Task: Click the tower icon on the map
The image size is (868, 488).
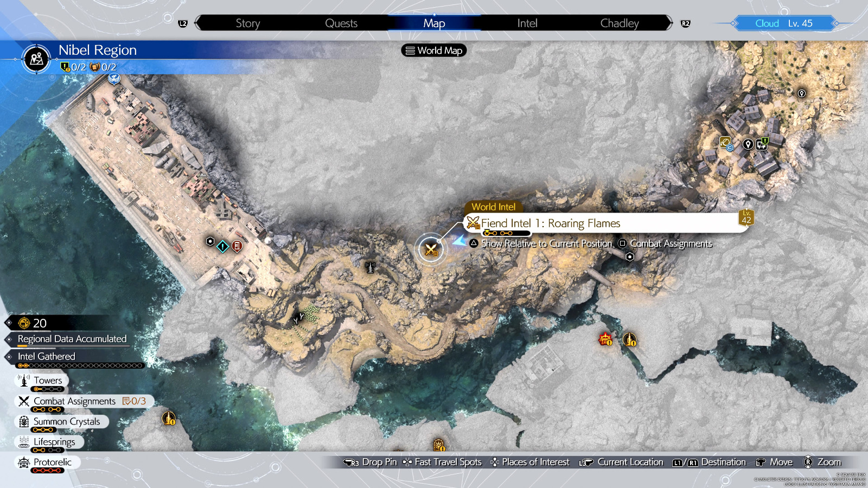Action: tap(370, 267)
